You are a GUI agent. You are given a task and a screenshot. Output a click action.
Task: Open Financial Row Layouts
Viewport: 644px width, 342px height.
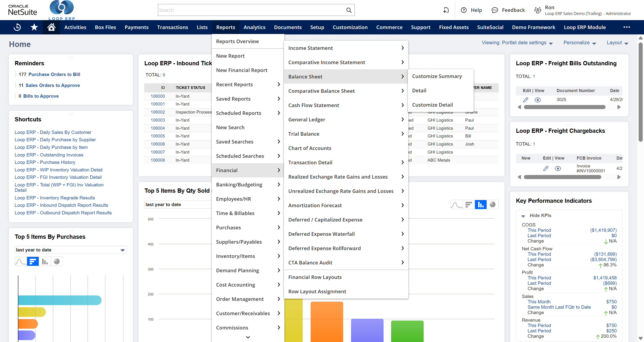(315, 277)
